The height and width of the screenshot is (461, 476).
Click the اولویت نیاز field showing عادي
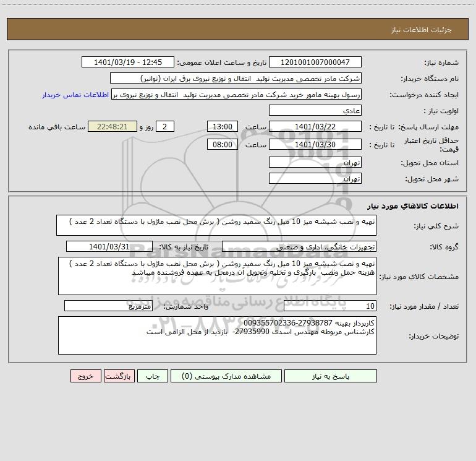point(315,110)
